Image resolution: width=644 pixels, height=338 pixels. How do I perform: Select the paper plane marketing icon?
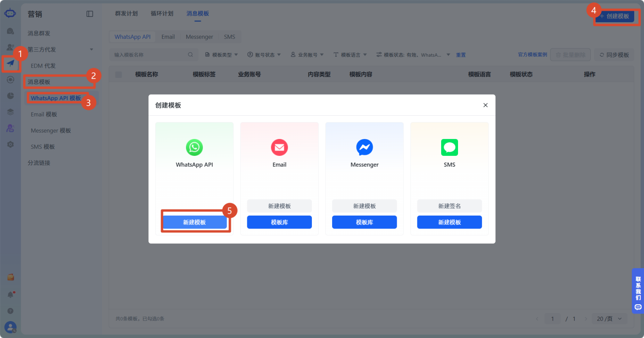11,63
